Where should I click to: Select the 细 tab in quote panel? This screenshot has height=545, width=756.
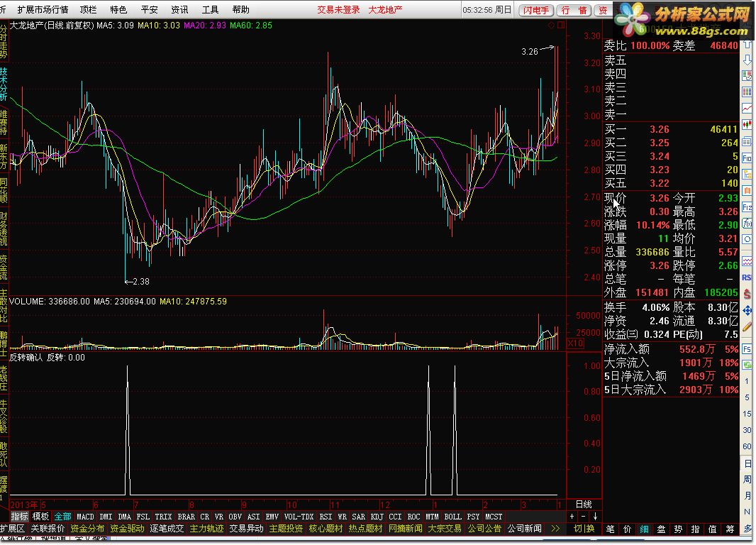point(644,529)
